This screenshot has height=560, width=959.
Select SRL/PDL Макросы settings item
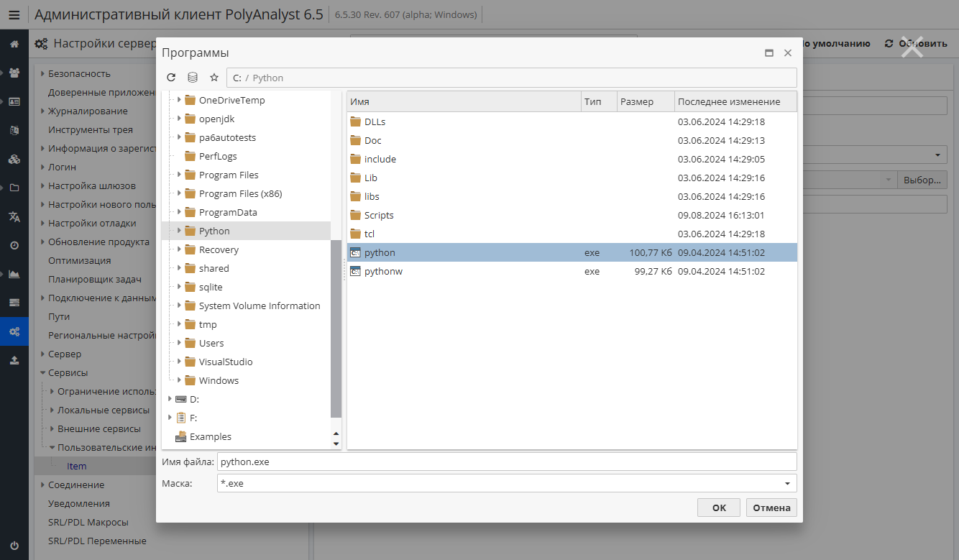[x=88, y=522]
